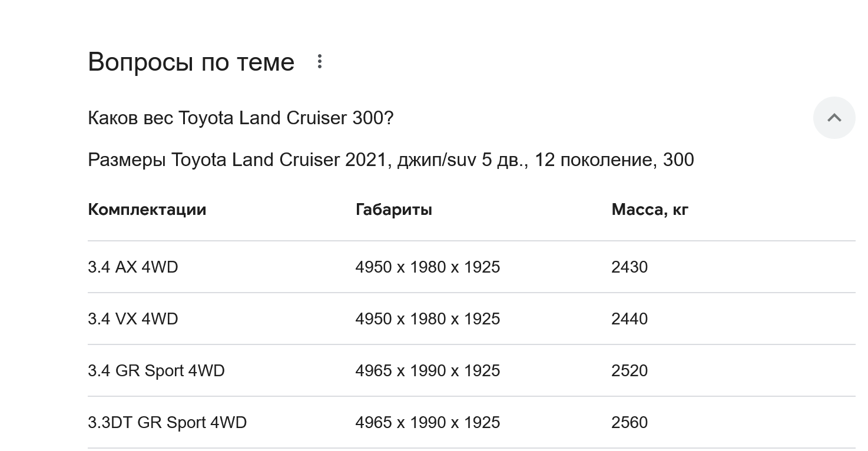
Task: Click the Масса, кг column header
Action: coord(650,209)
